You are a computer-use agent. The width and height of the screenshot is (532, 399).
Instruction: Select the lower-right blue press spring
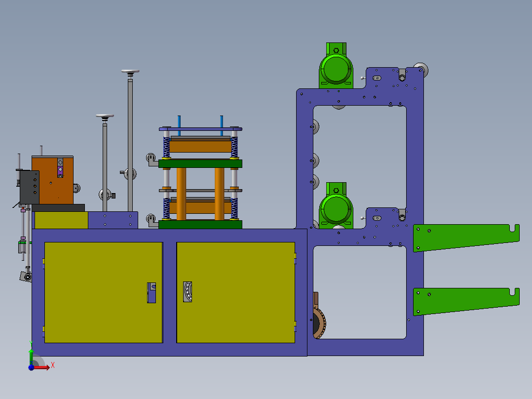(234, 208)
